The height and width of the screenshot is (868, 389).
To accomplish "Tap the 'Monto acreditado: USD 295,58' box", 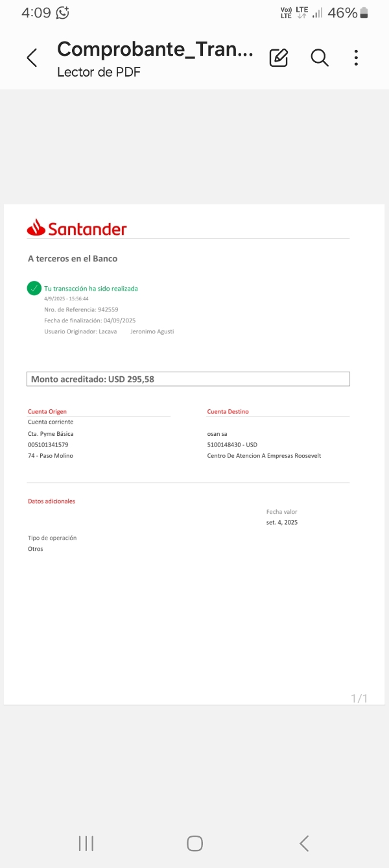I will point(188,379).
